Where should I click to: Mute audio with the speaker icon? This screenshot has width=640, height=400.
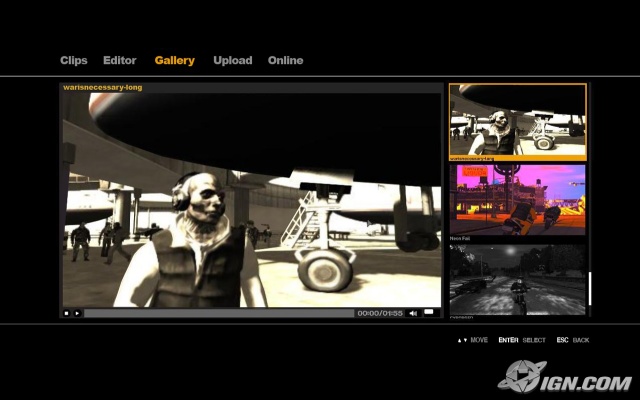click(413, 313)
